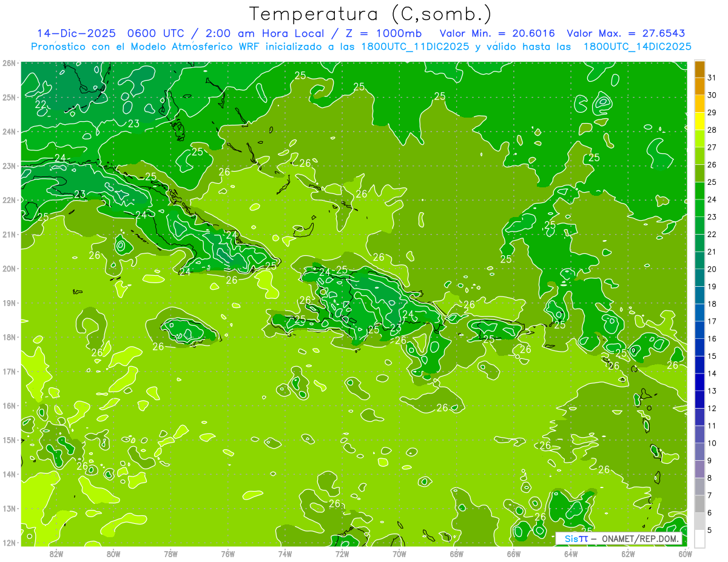The width and height of the screenshot is (728, 562).
Task: Click the '19N' latitude axis label
Action: (9, 303)
